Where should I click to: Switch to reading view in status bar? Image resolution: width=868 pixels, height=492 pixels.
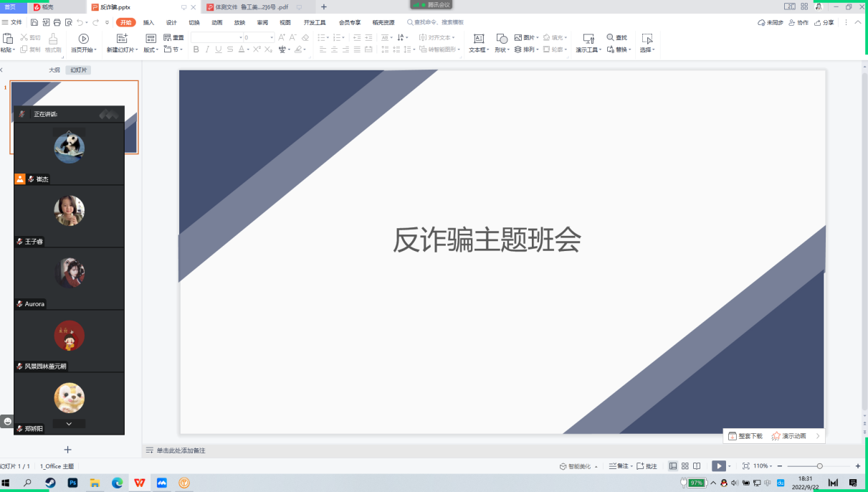697,466
